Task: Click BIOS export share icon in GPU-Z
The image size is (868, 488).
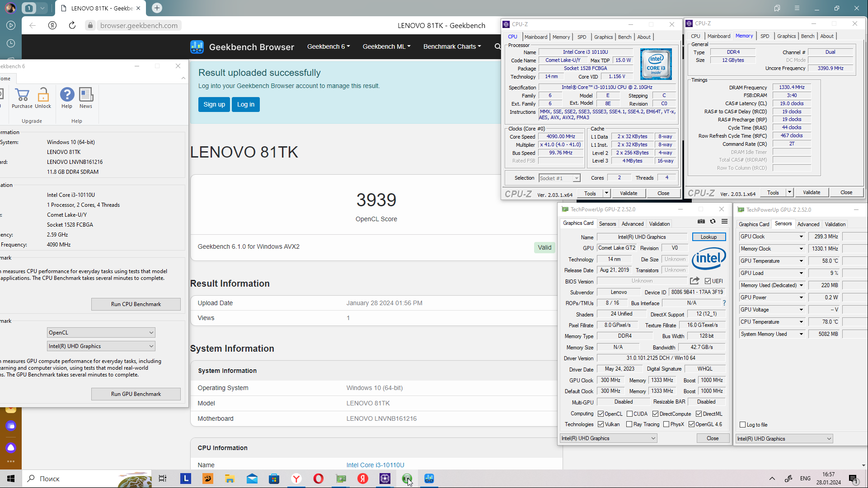Action: 695,281
